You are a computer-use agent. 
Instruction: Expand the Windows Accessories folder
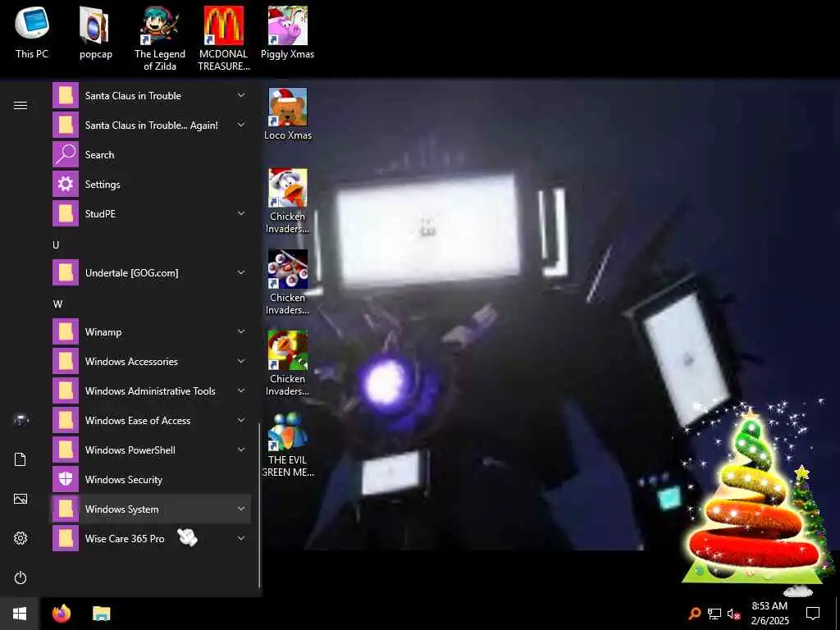pyautogui.click(x=152, y=362)
